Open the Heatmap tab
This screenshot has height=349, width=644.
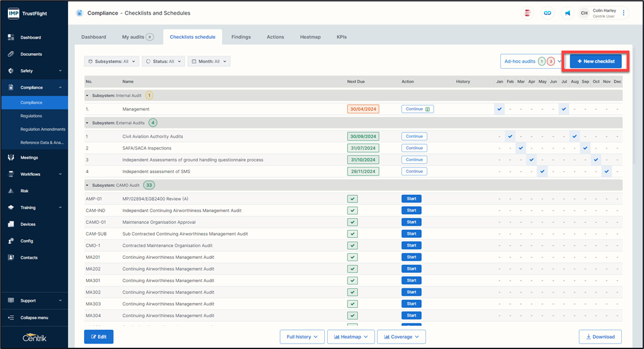tap(310, 37)
